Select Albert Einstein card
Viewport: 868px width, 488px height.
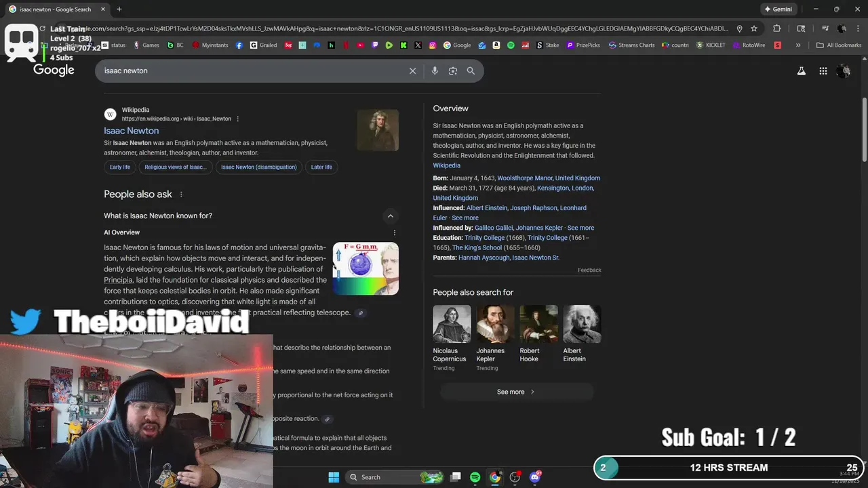click(x=582, y=333)
